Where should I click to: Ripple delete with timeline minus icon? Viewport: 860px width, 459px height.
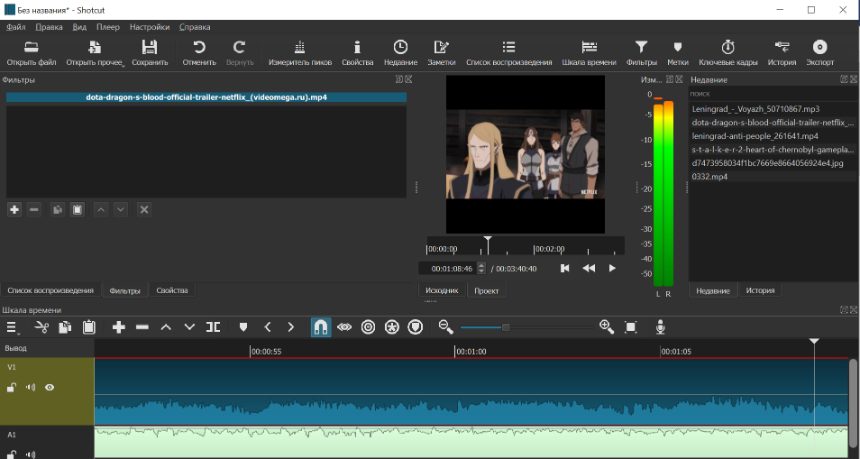[142, 327]
